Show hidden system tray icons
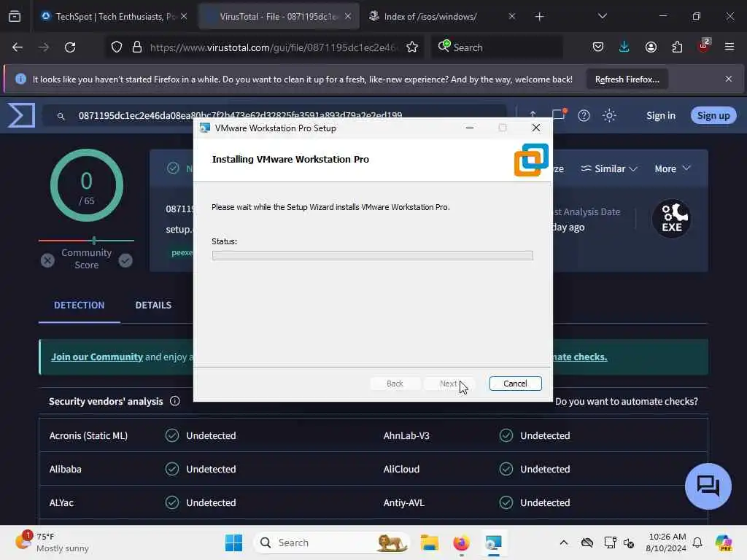This screenshot has width=747, height=560. 564,542
